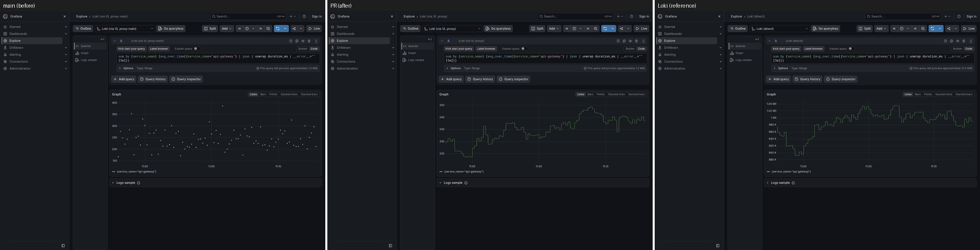Click the Grafana logo in the main (before) panel
The width and height of the screenshot is (980, 250).
[6, 16]
